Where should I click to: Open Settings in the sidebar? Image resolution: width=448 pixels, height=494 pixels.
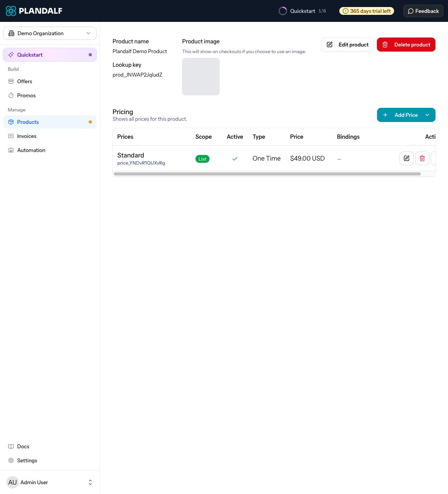(x=50, y=460)
